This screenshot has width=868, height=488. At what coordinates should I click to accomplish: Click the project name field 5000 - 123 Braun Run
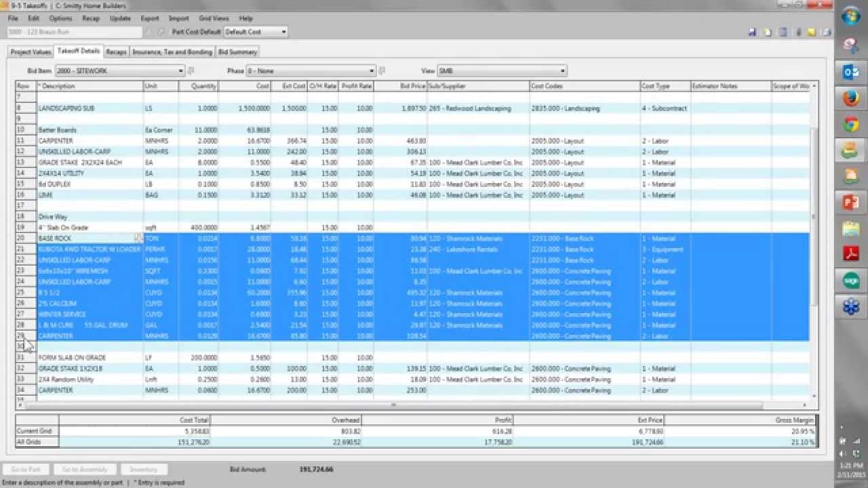75,32
